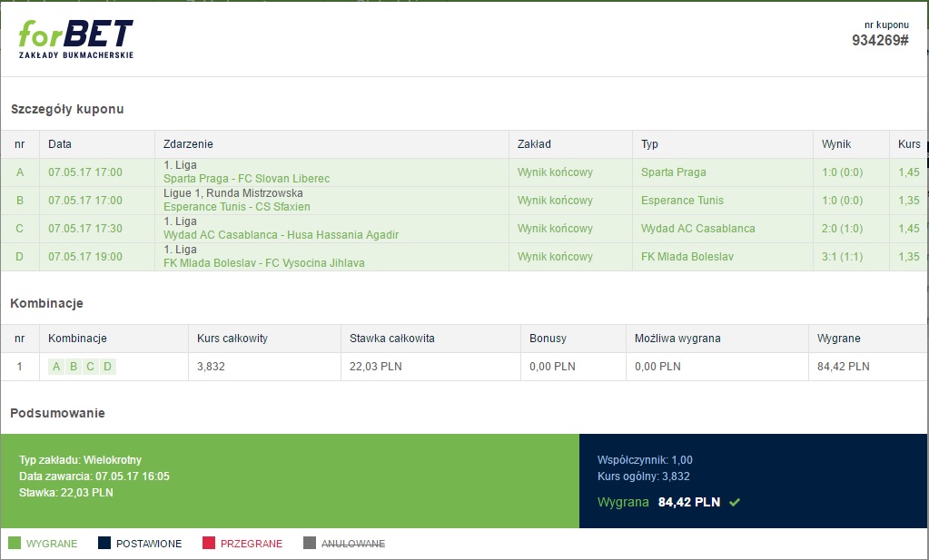Click the ANULOWANE legend label

click(353, 544)
